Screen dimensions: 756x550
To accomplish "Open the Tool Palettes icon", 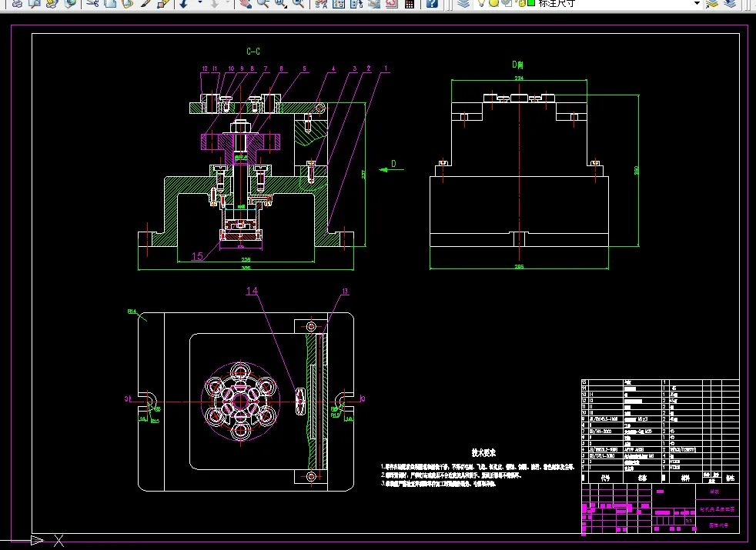I will click(356, 3).
